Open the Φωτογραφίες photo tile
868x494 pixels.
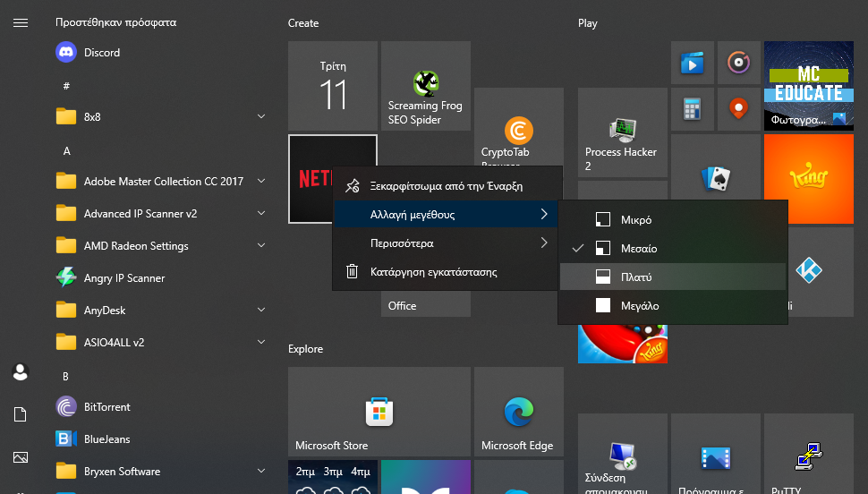808,86
